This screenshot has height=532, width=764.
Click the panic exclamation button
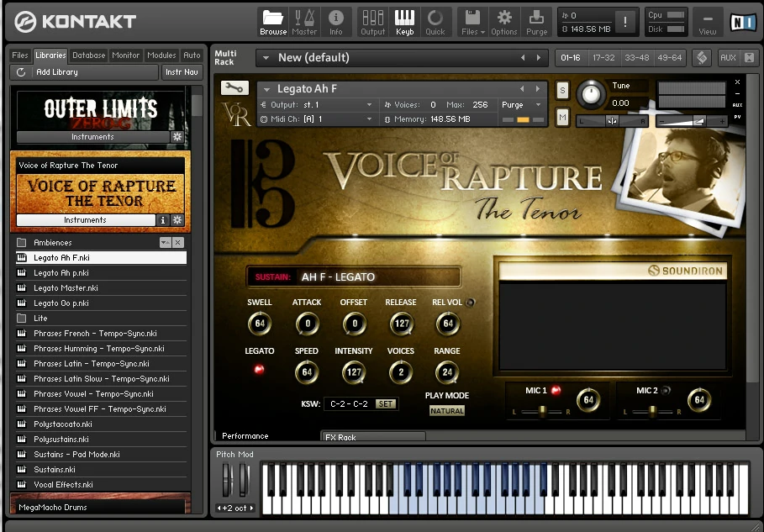coord(625,22)
